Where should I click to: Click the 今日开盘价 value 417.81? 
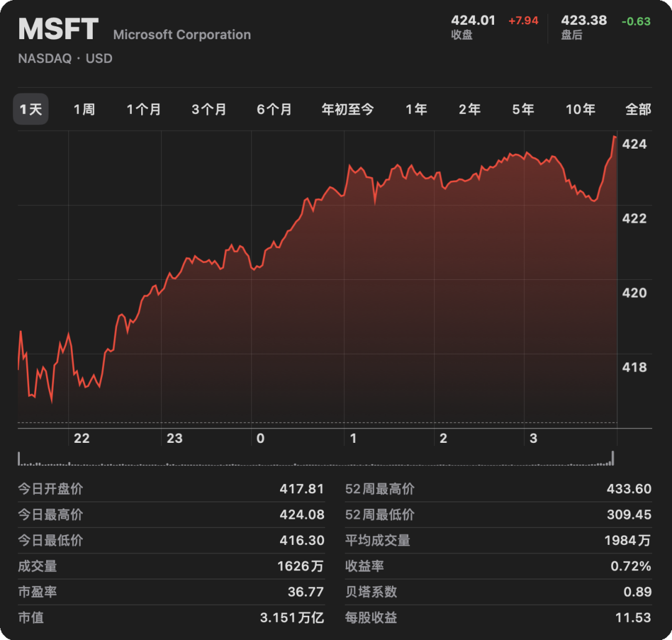click(x=302, y=489)
